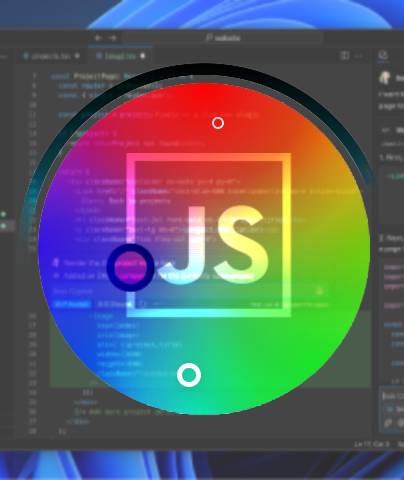Open the chat icon in the right panel

383,55
